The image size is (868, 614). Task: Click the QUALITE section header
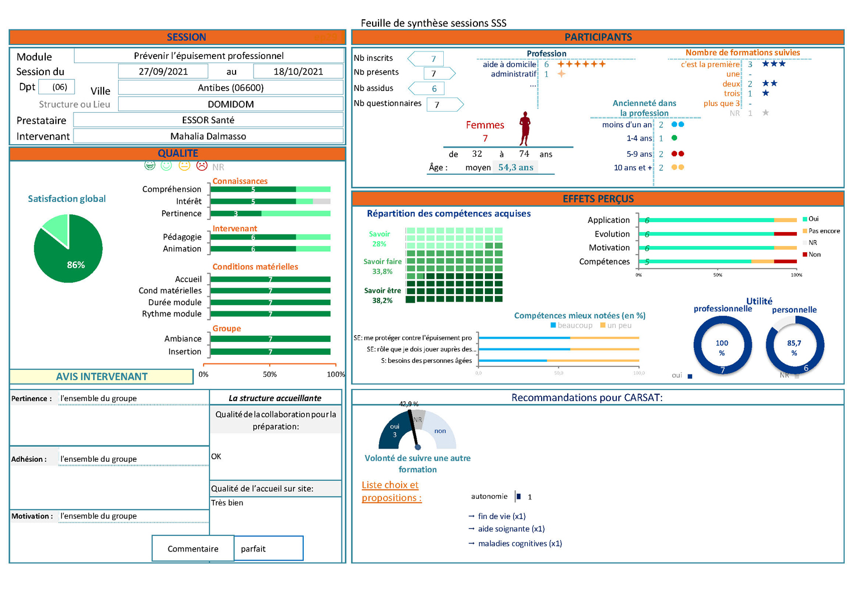click(178, 153)
